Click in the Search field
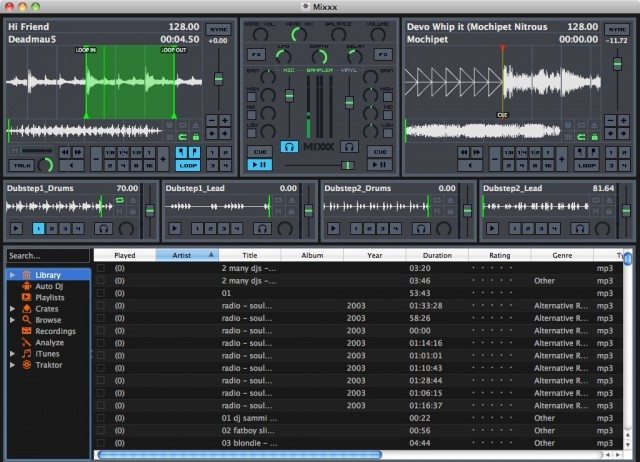The width and height of the screenshot is (640, 462). point(48,255)
